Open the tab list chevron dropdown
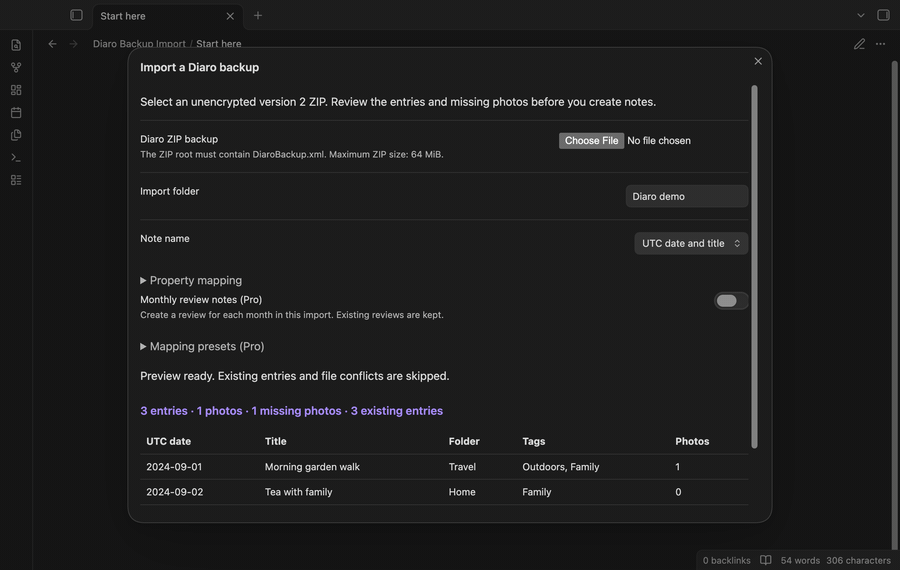The width and height of the screenshot is (900, 570). 860,15
